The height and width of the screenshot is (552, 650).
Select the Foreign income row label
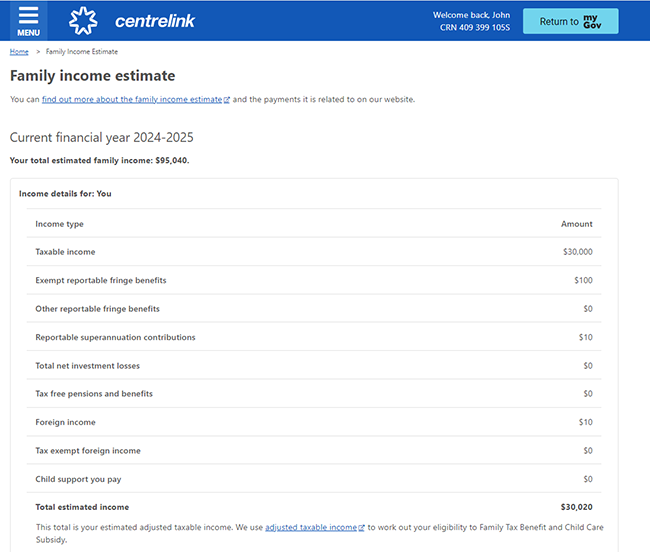click(65, 422)
